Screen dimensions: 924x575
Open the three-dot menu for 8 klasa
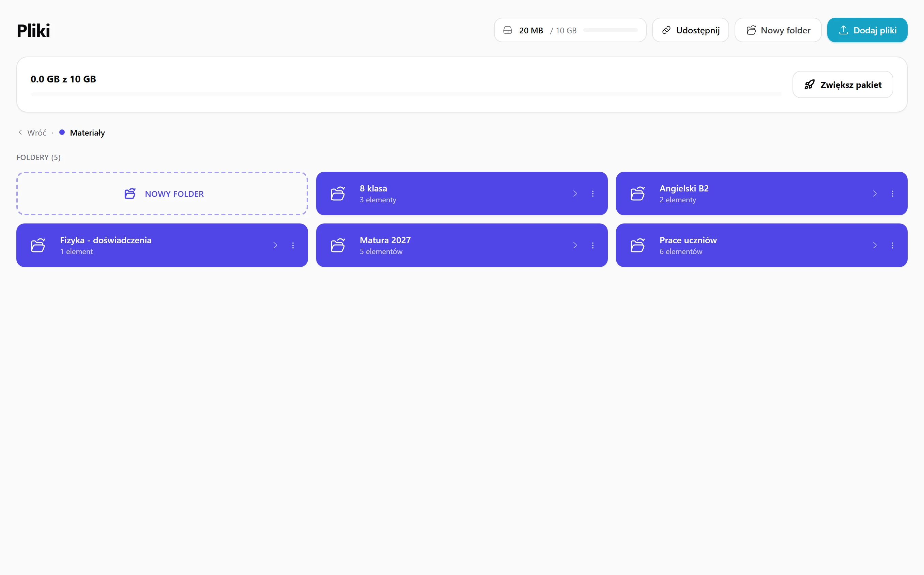point(593,193)
